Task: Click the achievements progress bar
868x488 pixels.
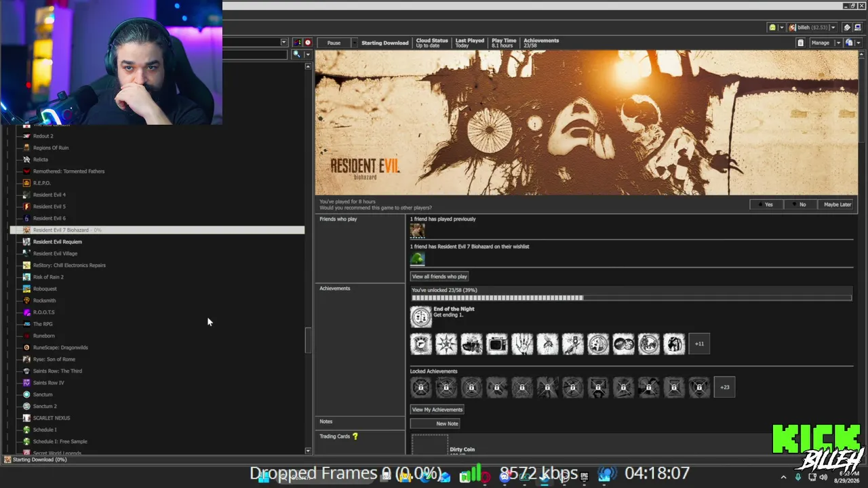Action: tap(631, 298)
